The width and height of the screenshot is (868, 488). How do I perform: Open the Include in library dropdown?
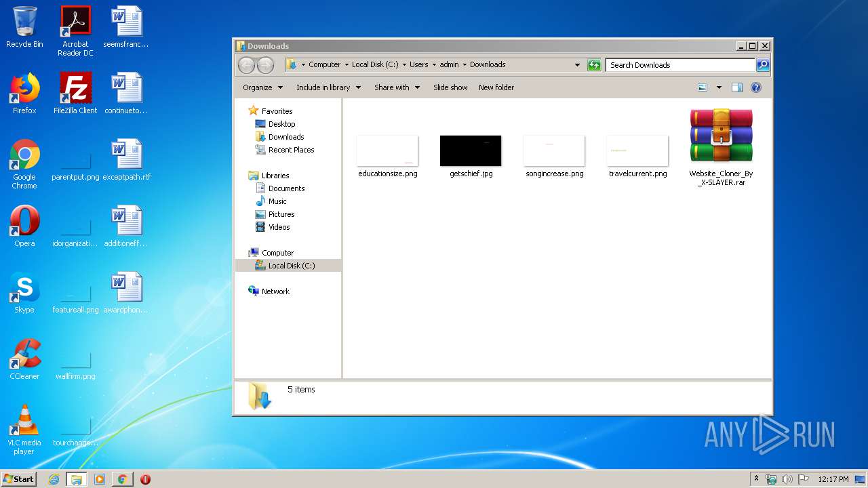pos(328,87)
